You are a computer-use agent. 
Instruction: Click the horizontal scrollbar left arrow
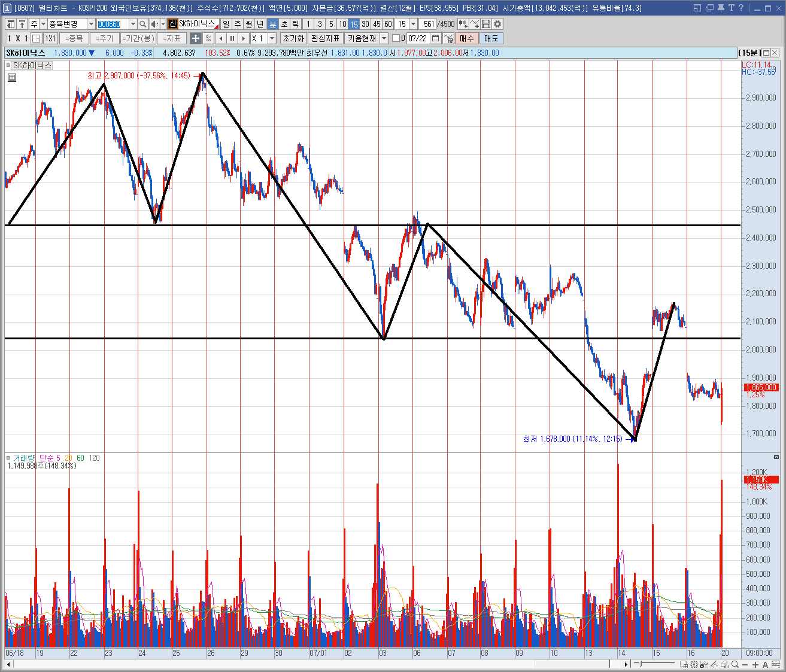[8, 664]
